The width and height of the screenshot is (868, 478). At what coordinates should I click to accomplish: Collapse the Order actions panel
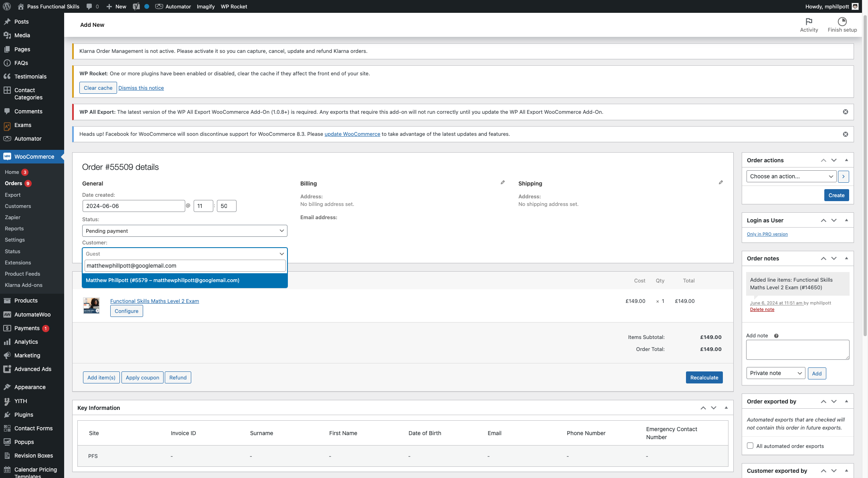tap(846, 160)
